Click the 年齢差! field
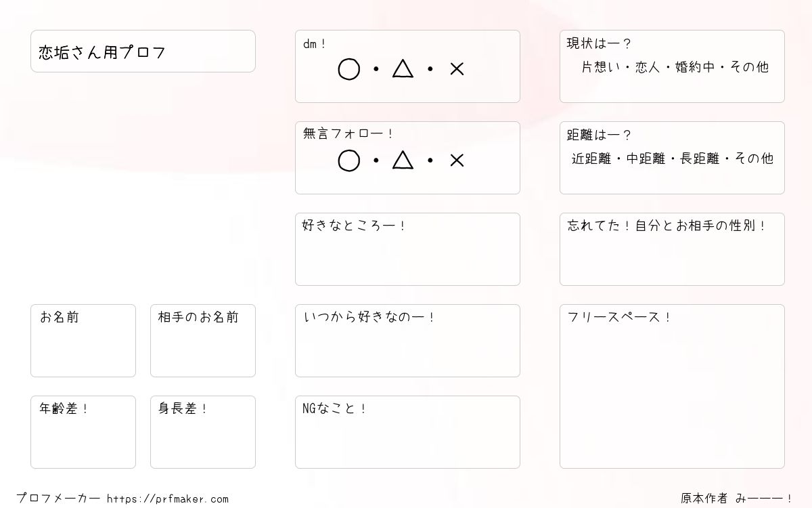This screenshot has width=812, height=508. (83, 432)
